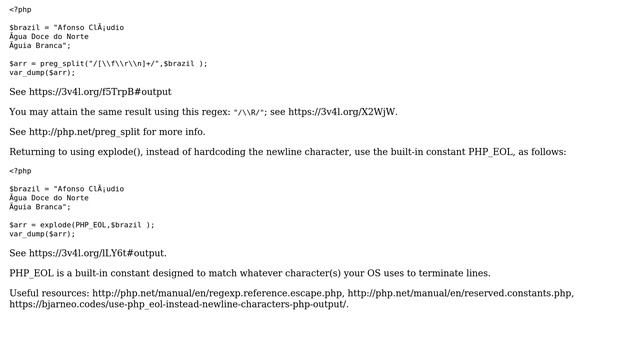Open the bjarneo.codes PHP_EOL article URL
This screenshot has width=640, height=360.
point(178,304)
